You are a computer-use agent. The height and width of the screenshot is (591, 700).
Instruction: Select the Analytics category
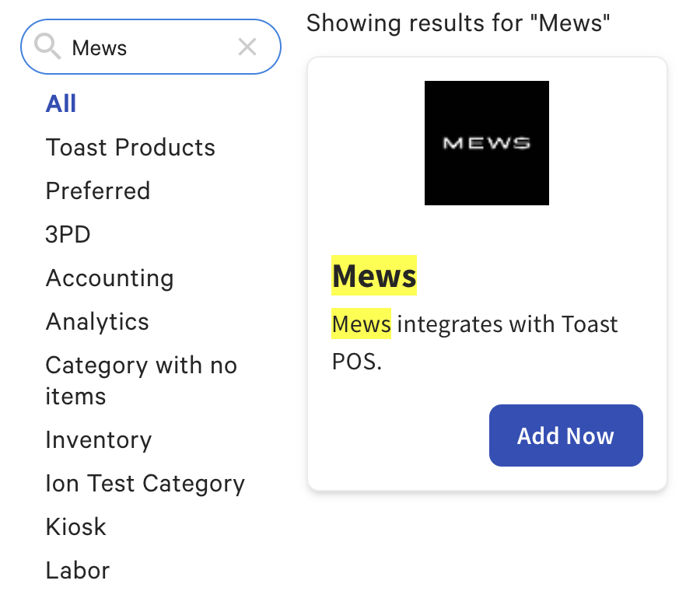(97, 322)
